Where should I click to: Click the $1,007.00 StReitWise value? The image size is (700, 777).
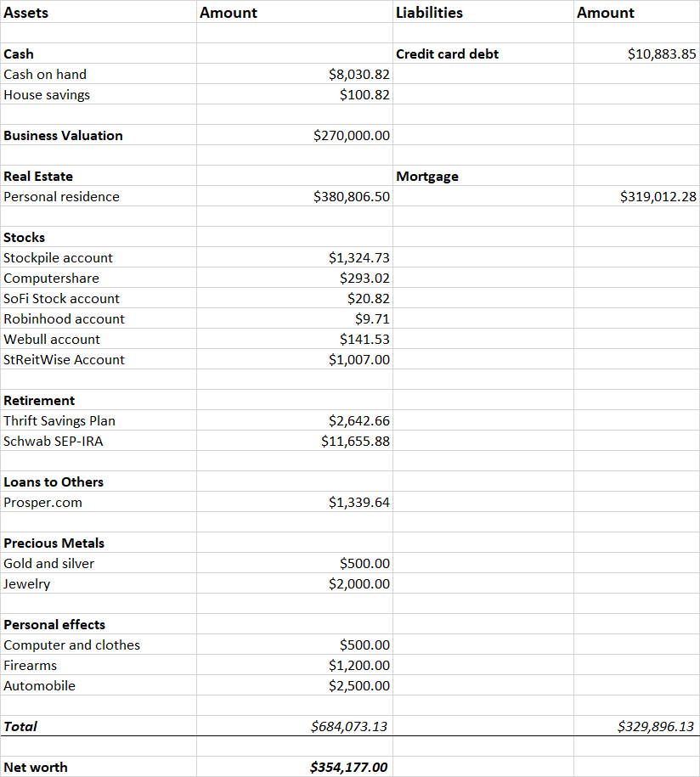359,360
